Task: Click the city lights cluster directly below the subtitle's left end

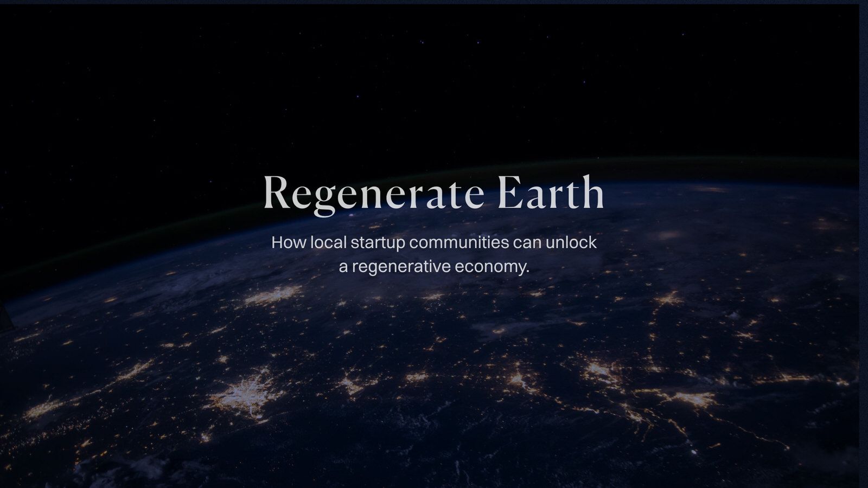Action: (273, 296)
